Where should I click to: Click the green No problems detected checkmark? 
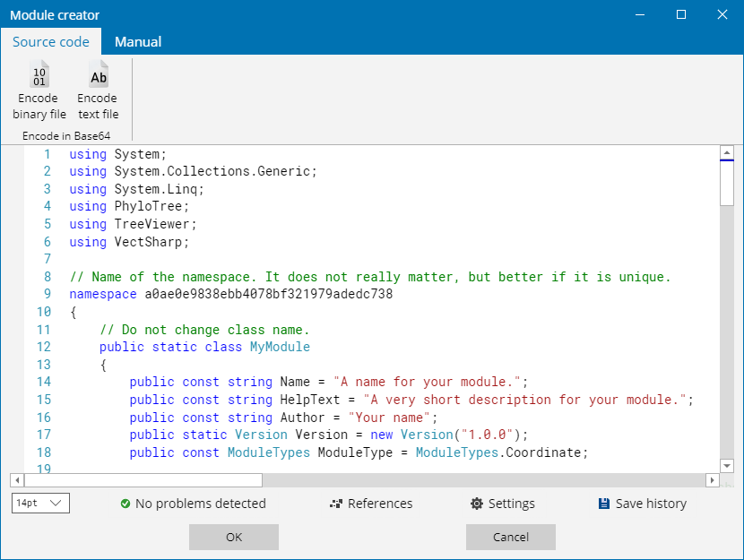[x=125, y=504]
